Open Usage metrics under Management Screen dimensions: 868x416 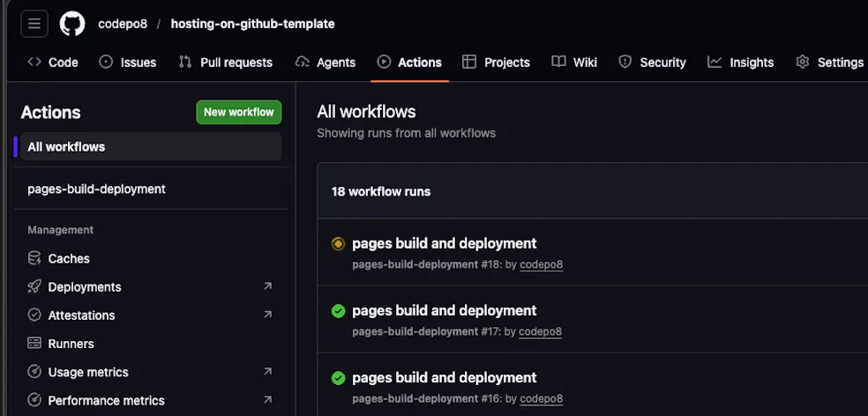pos(151,372)
